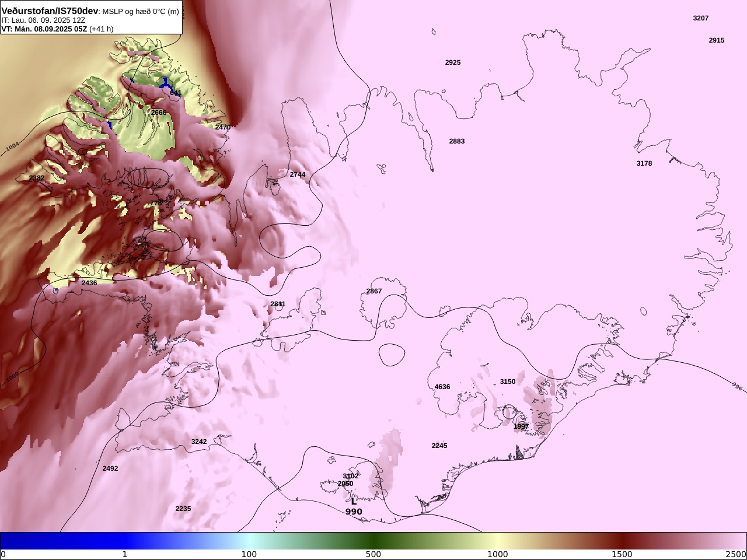Click the 2235 height value
The width and height of the screenshot is (747, 560).
point(183,509)
